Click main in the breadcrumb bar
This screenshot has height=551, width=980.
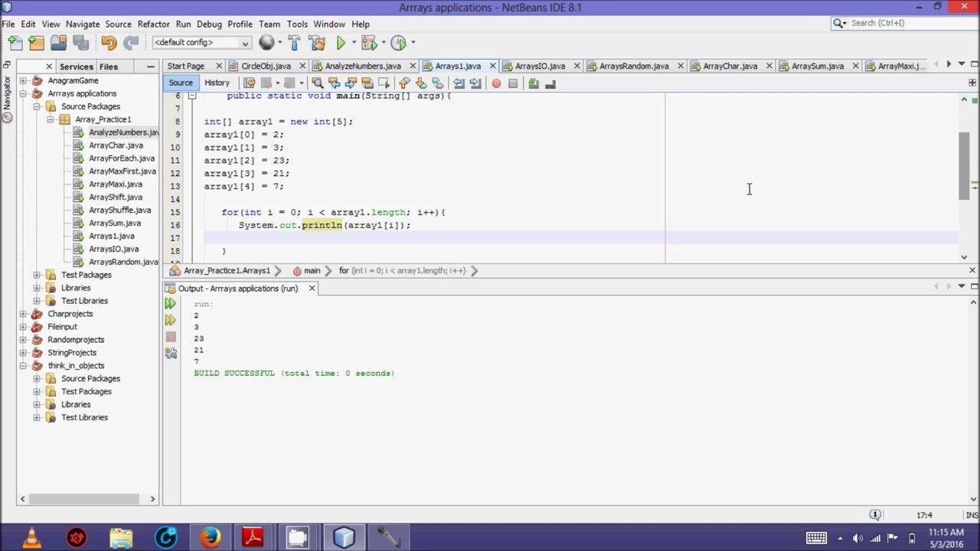312,270
